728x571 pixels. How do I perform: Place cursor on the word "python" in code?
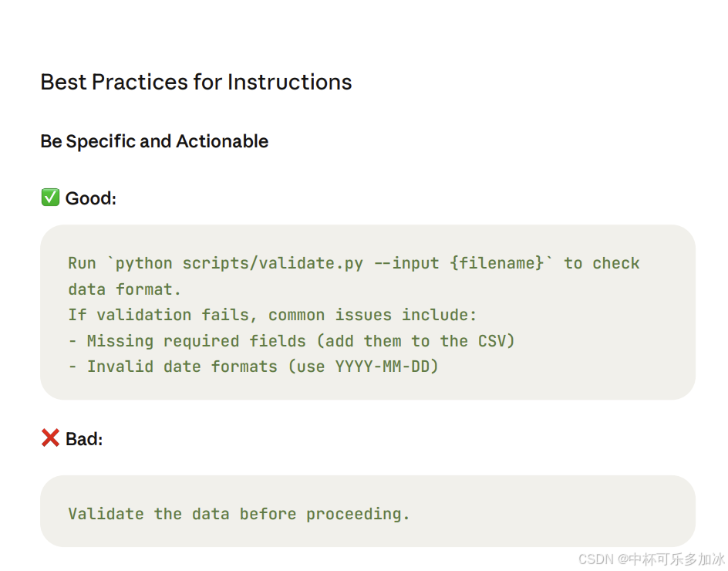pyautogui.click(x=144, y=263)
